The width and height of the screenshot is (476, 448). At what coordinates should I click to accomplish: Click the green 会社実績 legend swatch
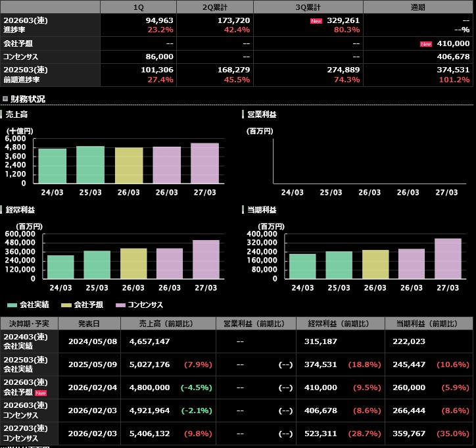12,305
